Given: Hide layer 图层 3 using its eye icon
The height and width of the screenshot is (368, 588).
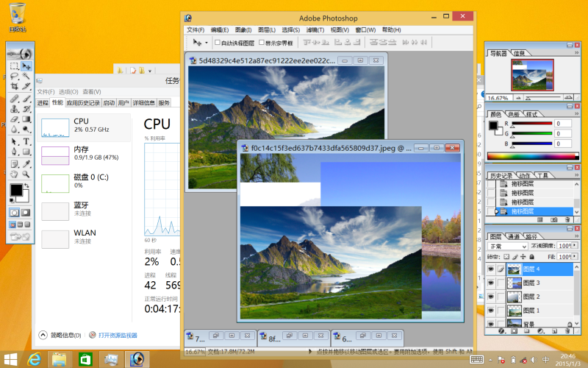Looking at the screenshot, I should coord(490,283).
